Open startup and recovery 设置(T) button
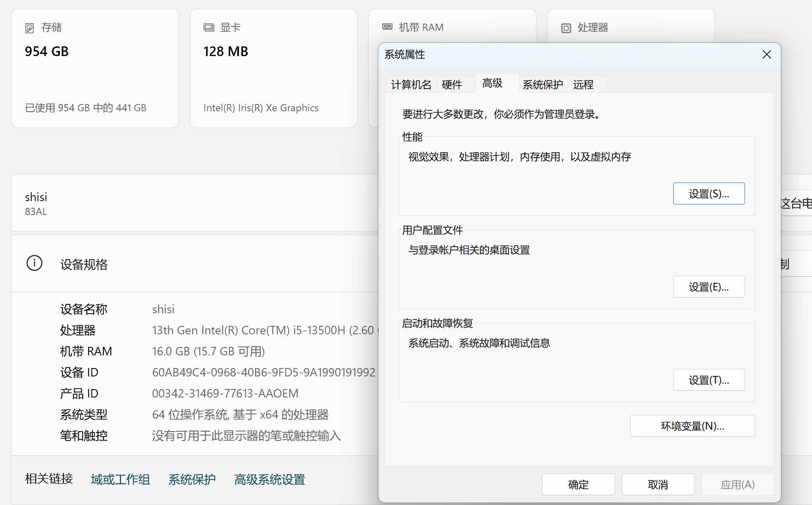The image size is (812, 505). (x=709, y=380)
